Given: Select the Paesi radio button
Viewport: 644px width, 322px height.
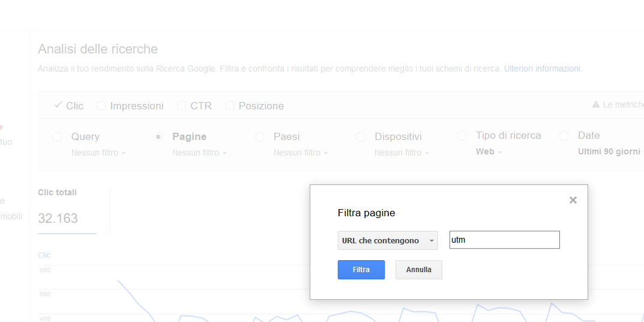Looking at the screenshot, I should pyautogui.click(x=260, y=137).
